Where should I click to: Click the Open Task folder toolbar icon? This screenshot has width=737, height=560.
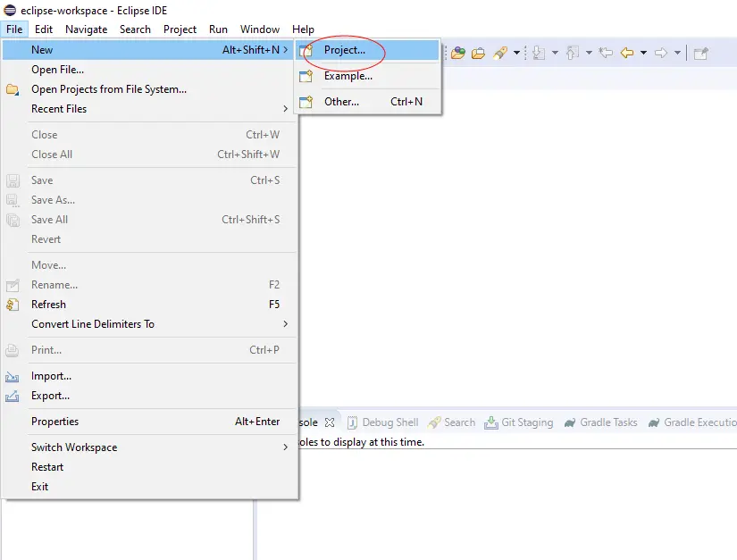(478, 53)
